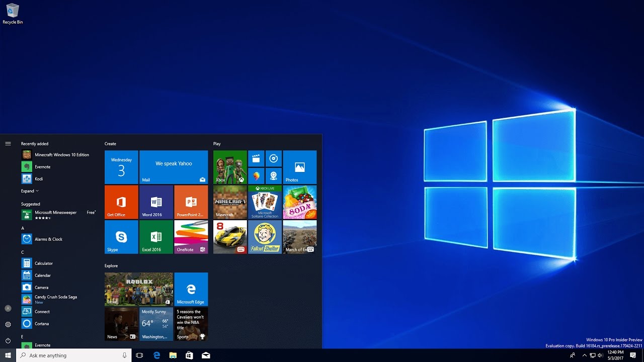Click the hamburger menu in Start
Screen dimensions: 644x362
(x=8, y=144)
